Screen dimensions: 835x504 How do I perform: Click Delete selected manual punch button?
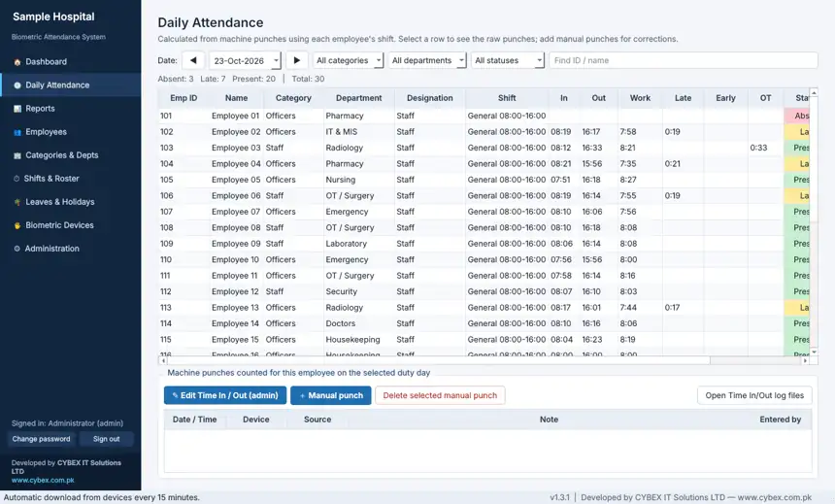coord(440,395)
